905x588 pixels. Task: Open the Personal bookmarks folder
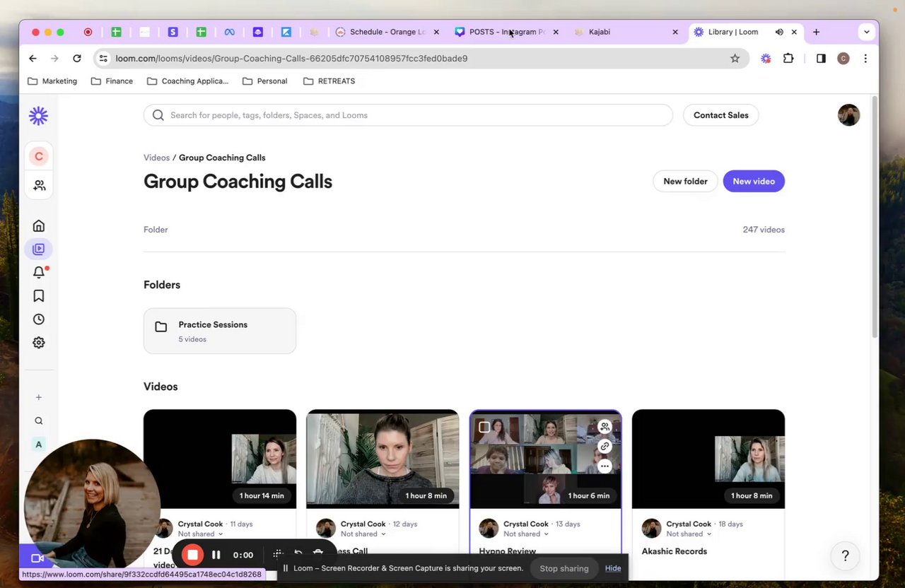coord(265,81)
